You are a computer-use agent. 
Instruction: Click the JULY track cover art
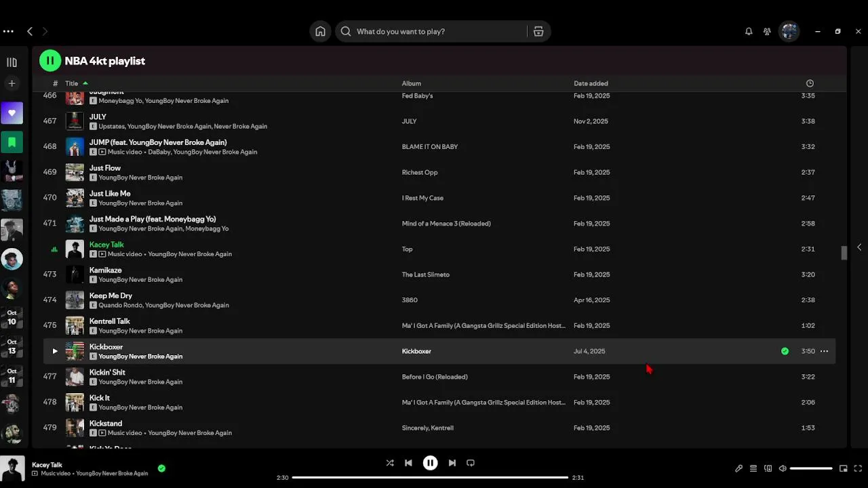click(x=75, y=121)
